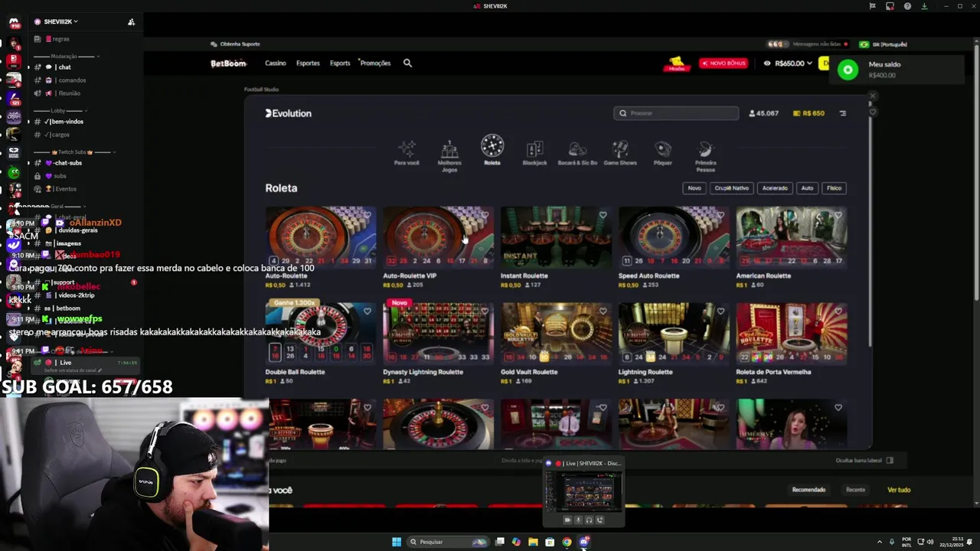Favorite Speed Auto Roulette heart icon
Viewport: 980px width, 551px height.
(x=720, y=215)
